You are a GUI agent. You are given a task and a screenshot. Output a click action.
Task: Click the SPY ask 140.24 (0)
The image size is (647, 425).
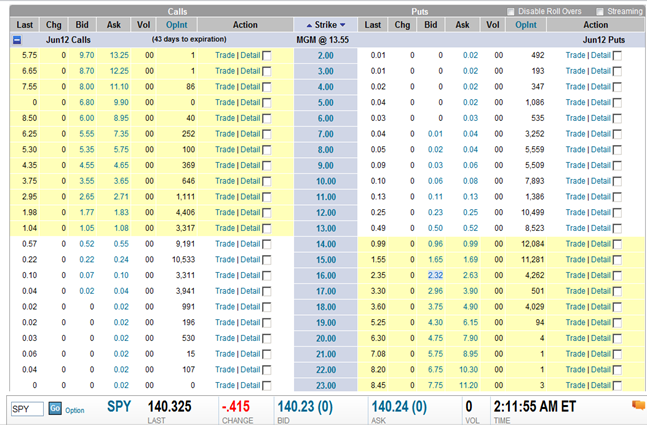399,407
